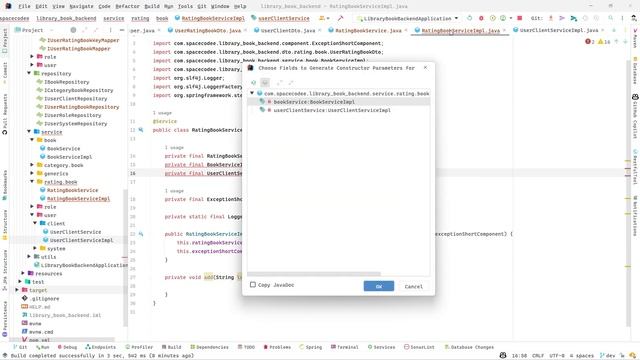Click the GitHub Copilot status bar icon
The width and height of the screenshot is (640, 360).
click(x=503, y=356)
